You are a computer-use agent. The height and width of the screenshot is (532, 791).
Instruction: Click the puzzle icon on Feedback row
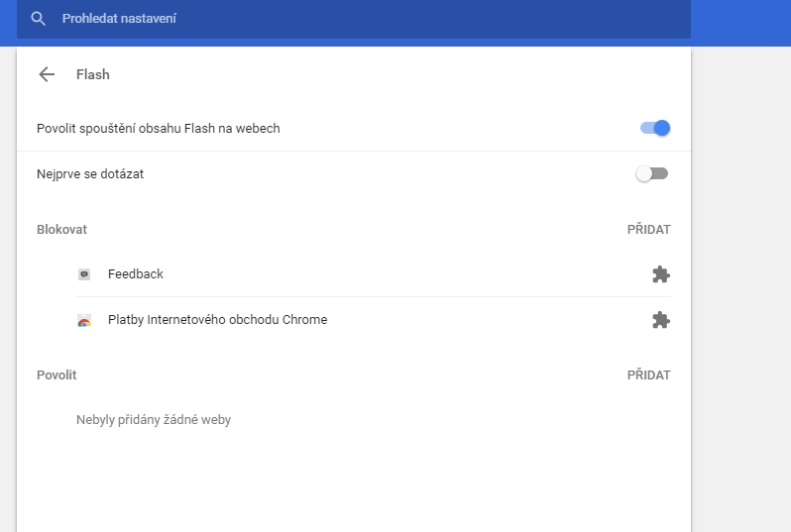(x=660, y=274)
